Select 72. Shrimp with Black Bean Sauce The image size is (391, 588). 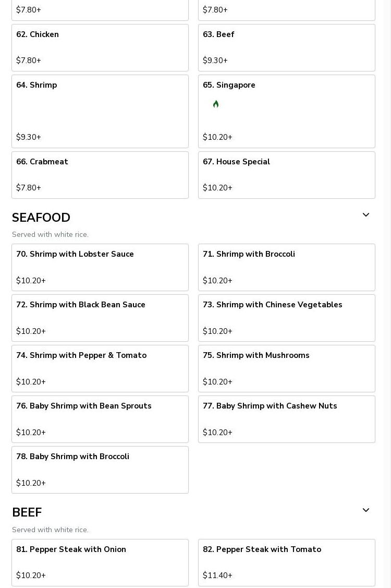[100, 318]
